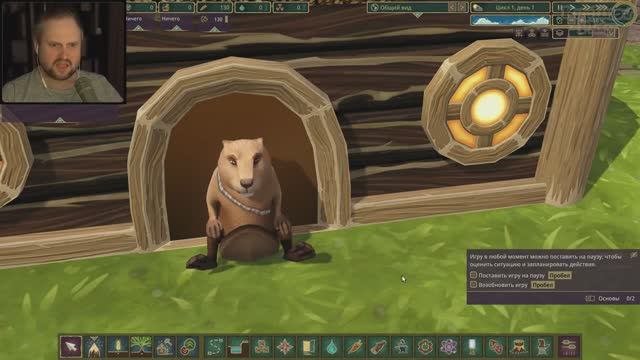This screenshot has height=360, width=640.
Task: Click the three-dots resource counter
Action: pos(291,7)
